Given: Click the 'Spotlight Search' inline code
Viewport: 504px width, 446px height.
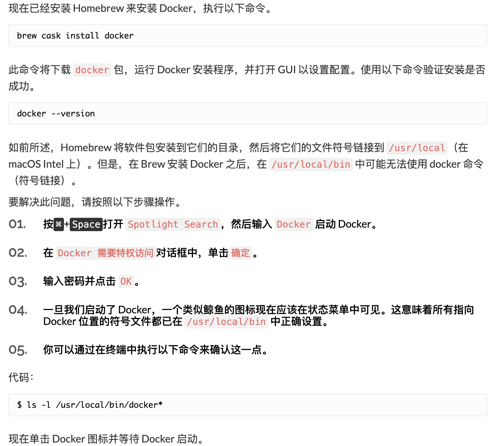Looking at the screenshot, I should point(173,224).
